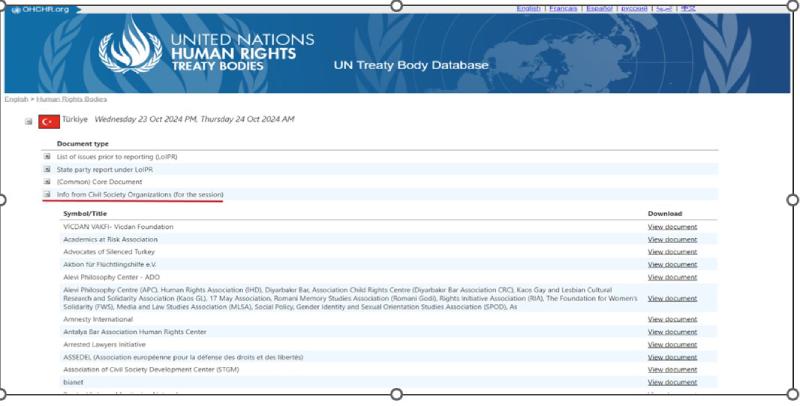View document for STGM association

[672, 369]
